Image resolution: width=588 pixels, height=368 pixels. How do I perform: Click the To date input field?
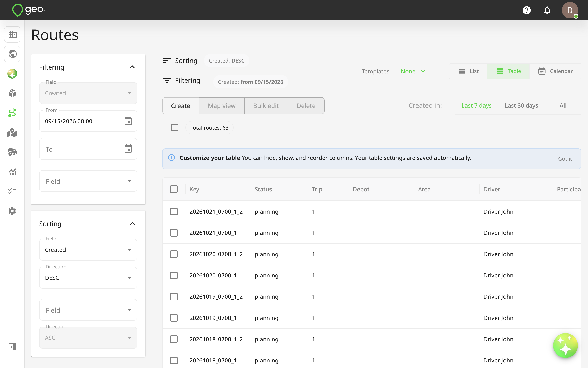(x=88, y=149)
